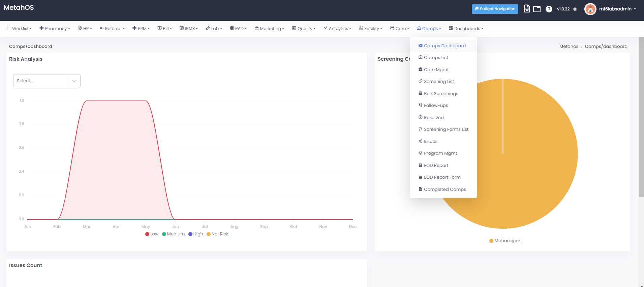Toggle the High series in legend
The height and width of the screenshot is (287, 644).
(x=196, y=234)
